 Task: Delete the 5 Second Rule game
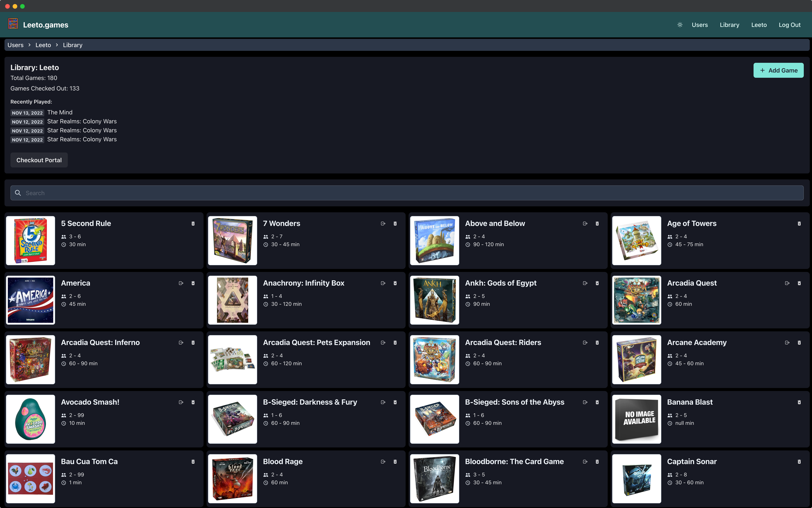[193, 224]
